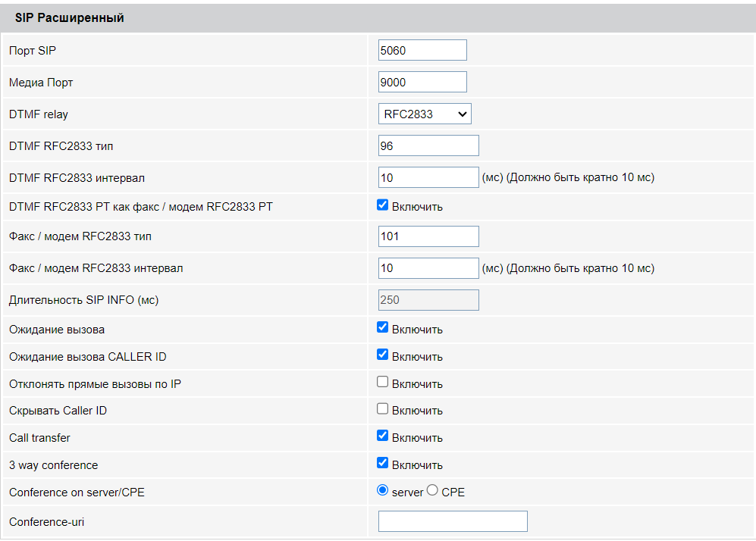The width and height of the screenshot is (756, 541).
Task: Select the CPE conference radio button
Action: click(x=433, y=491)
